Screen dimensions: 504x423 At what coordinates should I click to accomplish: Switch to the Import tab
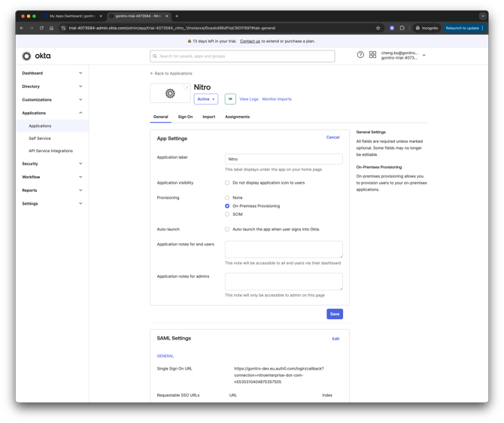[208, 117]
